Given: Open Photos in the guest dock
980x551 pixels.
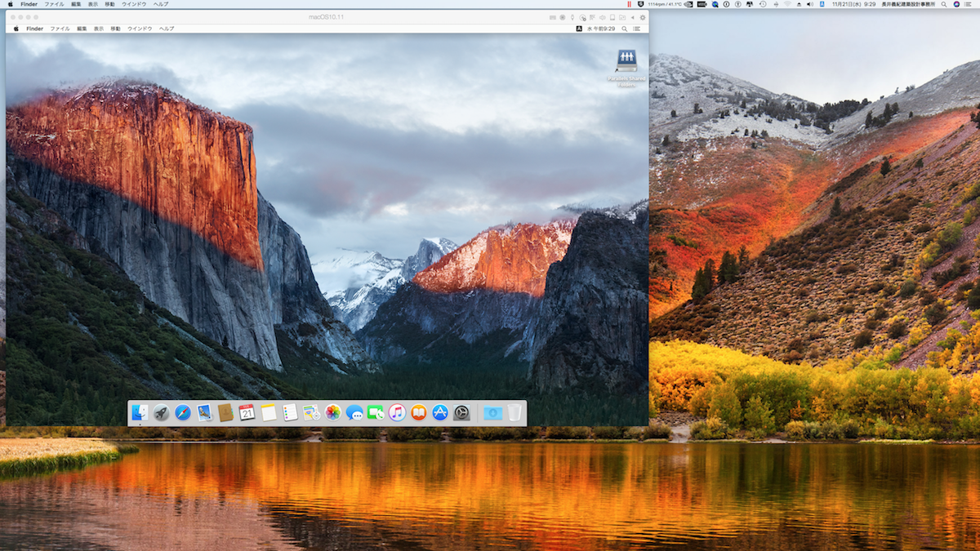Looking at the screenshot, I should point(332,413).
